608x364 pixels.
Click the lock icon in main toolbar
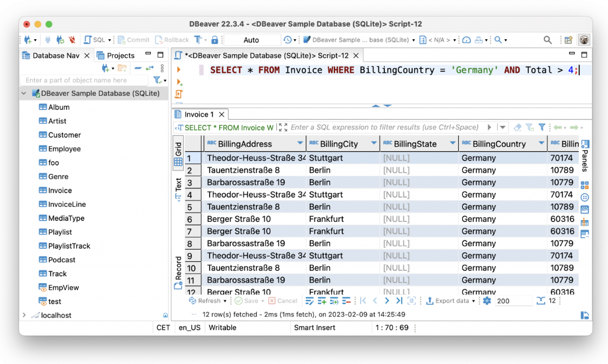tap(214, 40)
